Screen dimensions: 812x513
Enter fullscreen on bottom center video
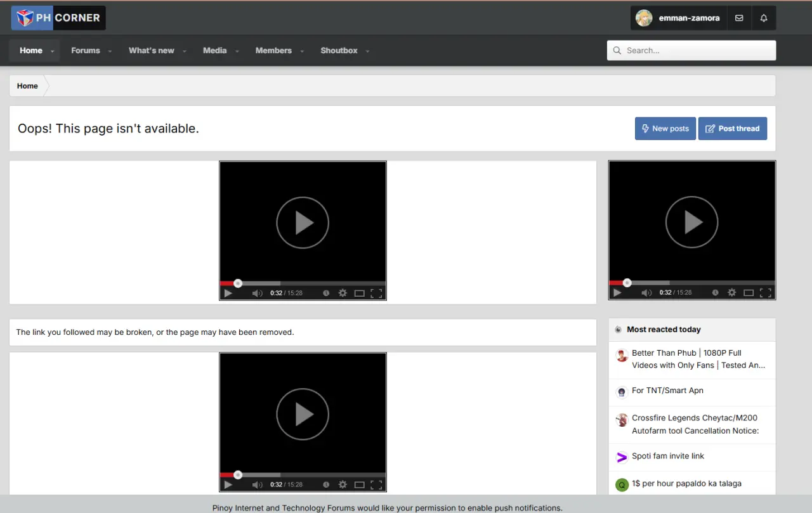[x=376, y=484]
